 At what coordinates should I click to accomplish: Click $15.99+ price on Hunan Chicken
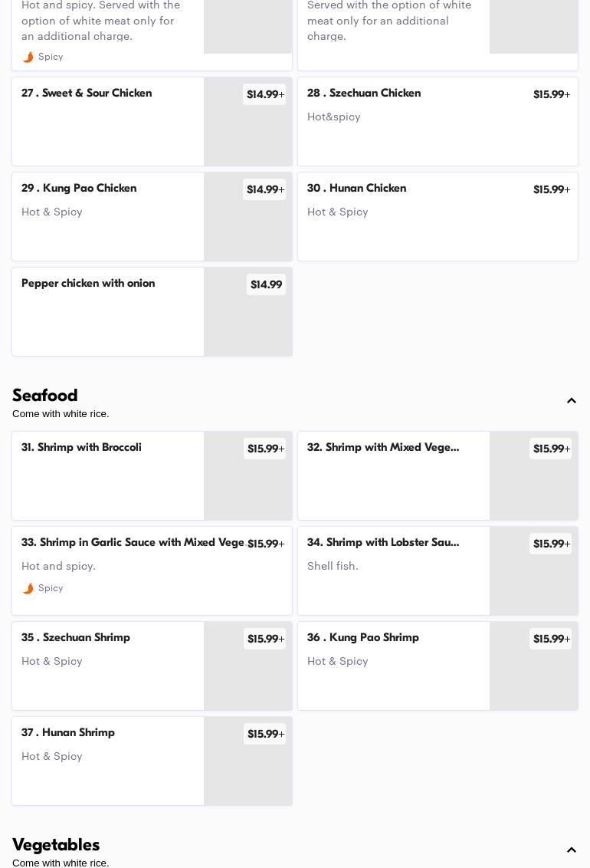[551, 189]
